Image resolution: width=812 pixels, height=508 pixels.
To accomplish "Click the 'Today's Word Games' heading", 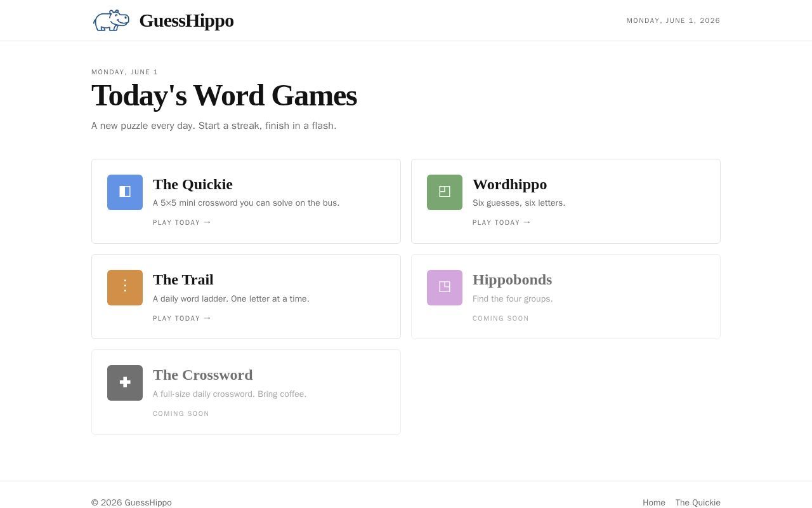I will click(224, 95).
